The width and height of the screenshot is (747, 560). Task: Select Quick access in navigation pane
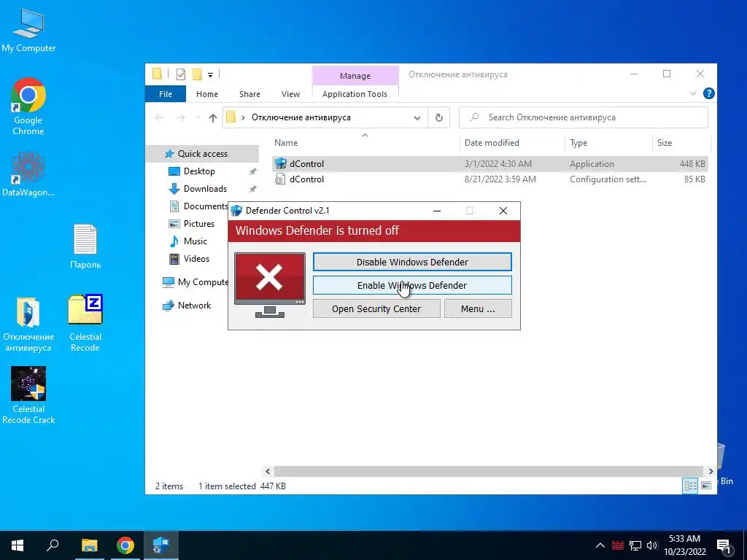203,154
